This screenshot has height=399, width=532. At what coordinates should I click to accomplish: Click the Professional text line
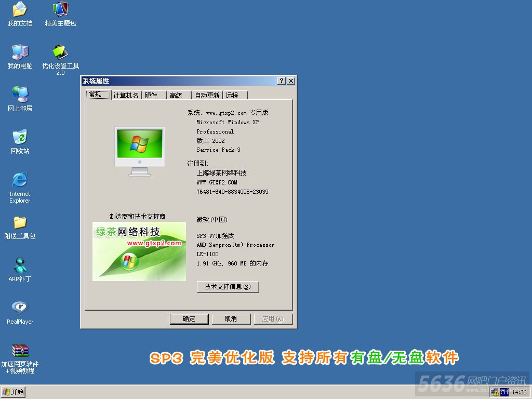pyautogui.click(x=215, y=131)
